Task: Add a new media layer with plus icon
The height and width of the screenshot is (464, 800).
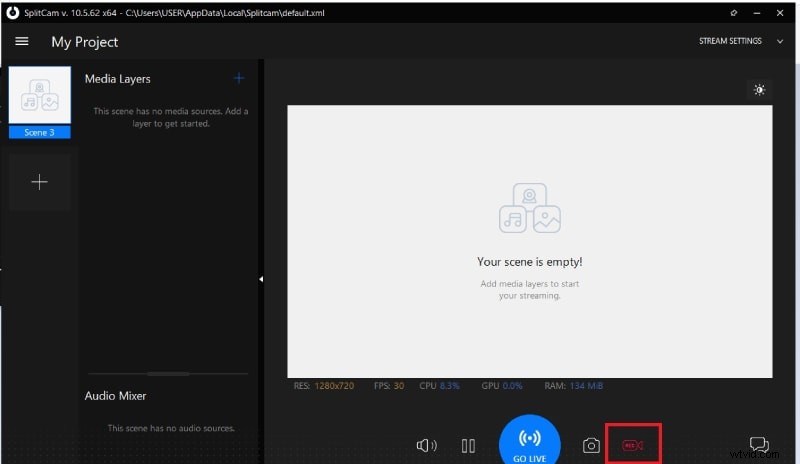Action: 238,78
